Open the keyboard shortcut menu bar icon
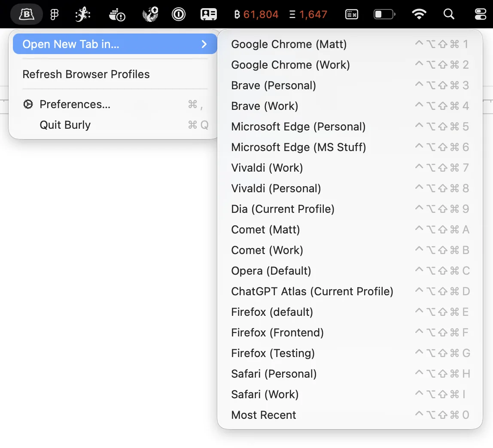Screen dimensions: 493x448 352,14
